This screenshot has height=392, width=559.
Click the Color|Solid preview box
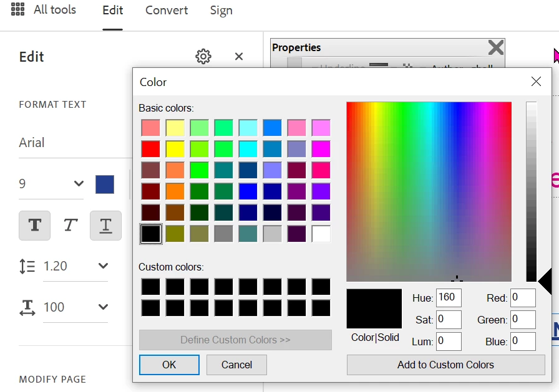click(374, 308)
